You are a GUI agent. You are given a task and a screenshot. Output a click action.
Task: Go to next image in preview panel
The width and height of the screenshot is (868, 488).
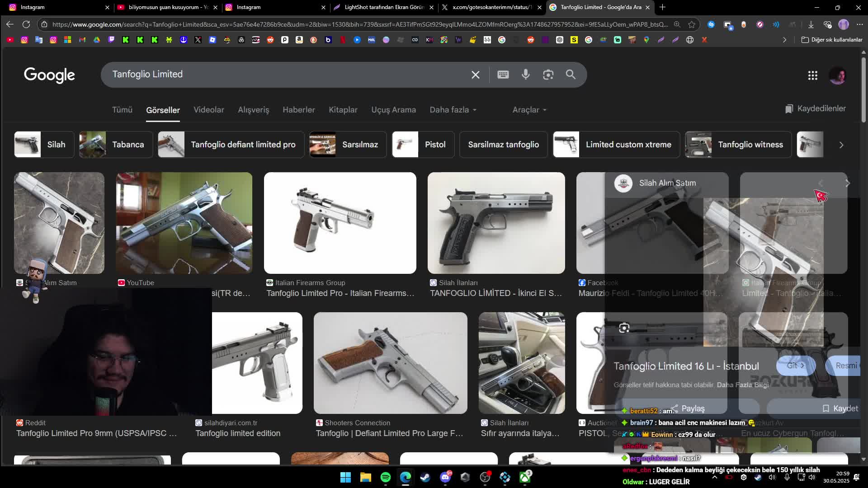tap(848, 183)
